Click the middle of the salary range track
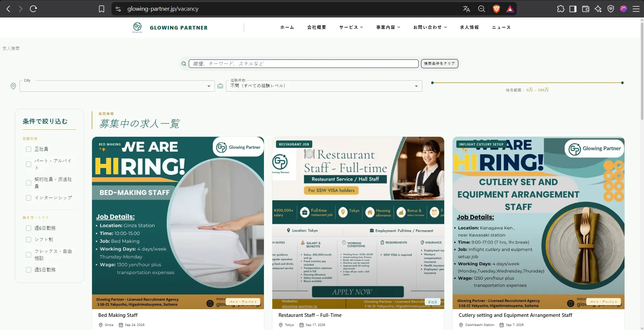The width and height of the screenshot is (644, 330). point(527,83)
